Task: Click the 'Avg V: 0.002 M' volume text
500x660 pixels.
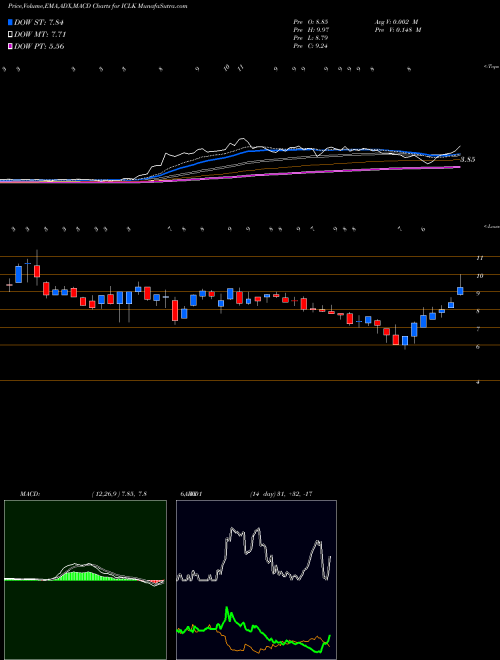Action: click(397, 22)
